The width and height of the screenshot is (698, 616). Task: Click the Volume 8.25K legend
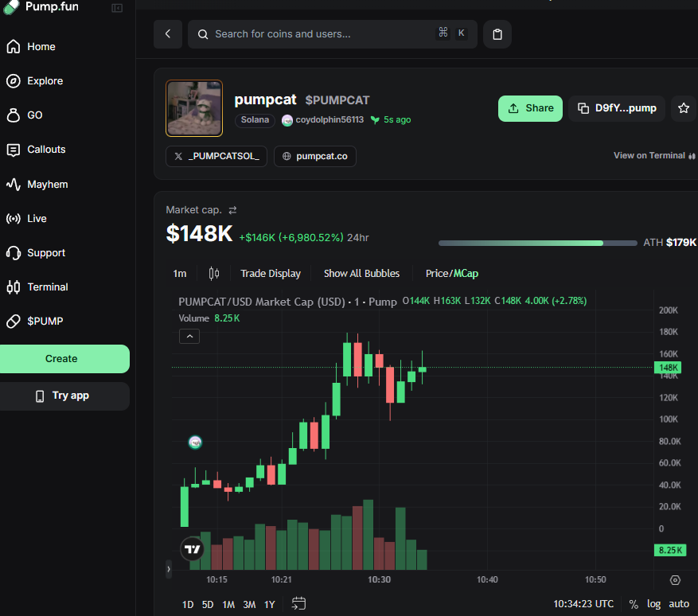coord(209,318)
